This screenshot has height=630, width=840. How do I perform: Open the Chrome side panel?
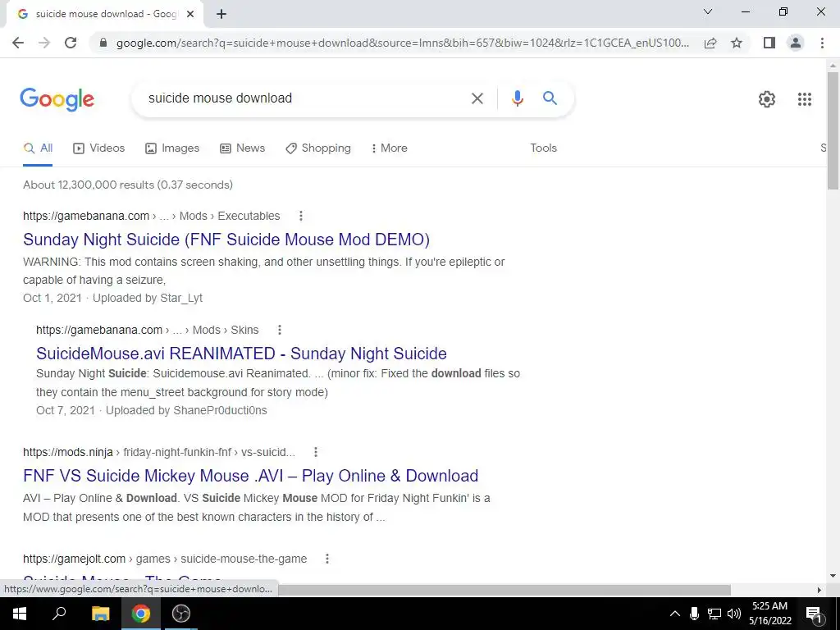click(769, 43)
